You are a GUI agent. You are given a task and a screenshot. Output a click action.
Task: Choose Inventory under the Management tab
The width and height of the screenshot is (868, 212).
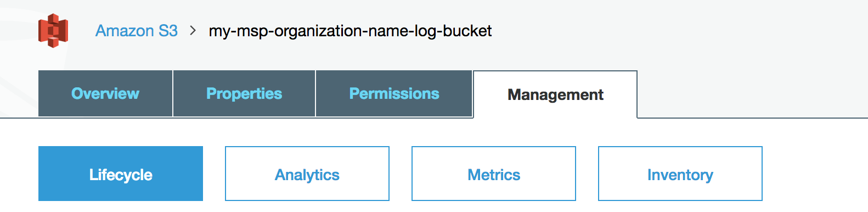point(680,174)
